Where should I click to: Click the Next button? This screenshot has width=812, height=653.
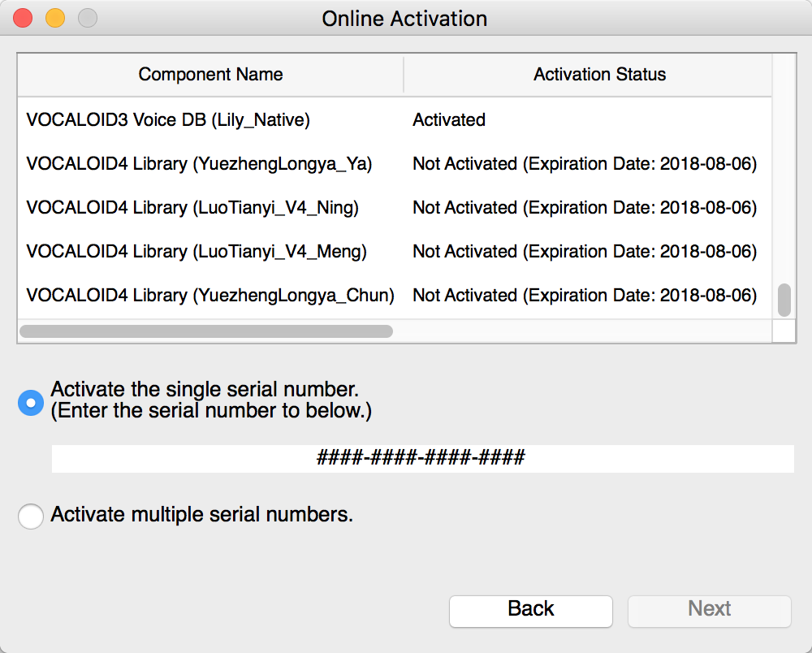710,611
